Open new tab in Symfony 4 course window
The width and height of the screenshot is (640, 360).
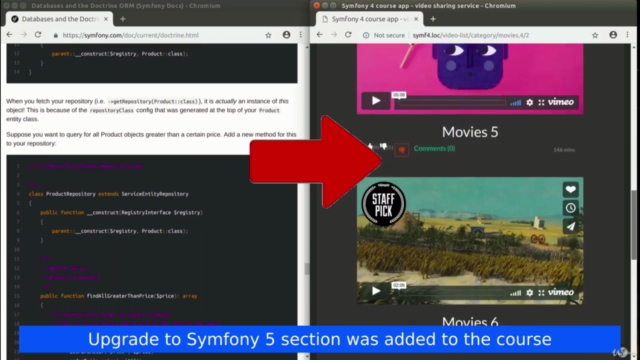433,19
